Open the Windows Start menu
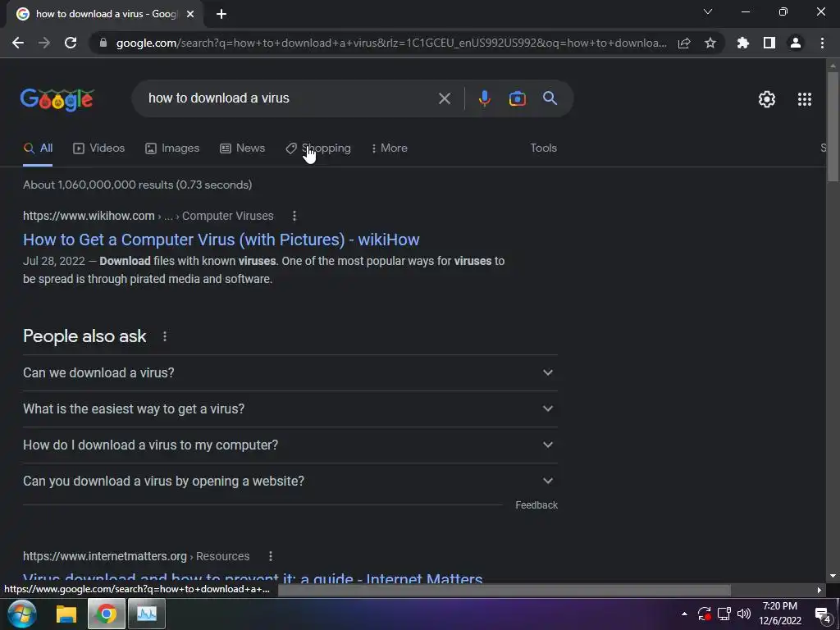The height and width of the screenshot is (630, 840). coord(21,614)
